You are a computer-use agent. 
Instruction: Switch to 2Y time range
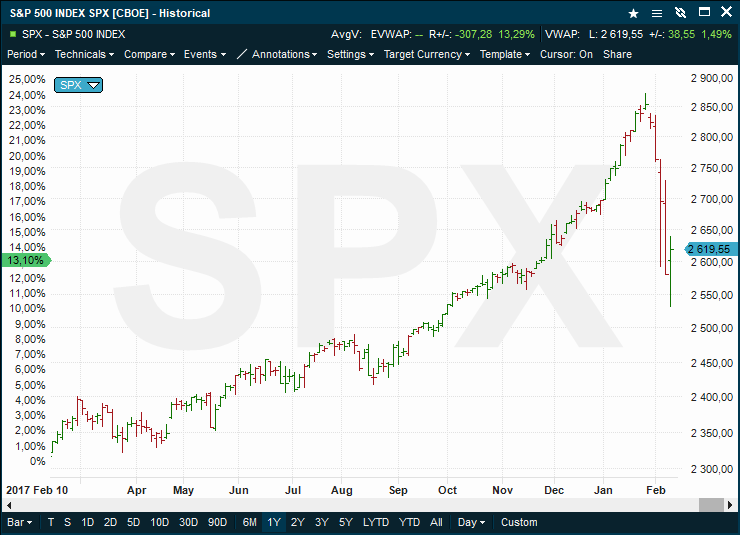pyautogui.click(x=298, y=522)
